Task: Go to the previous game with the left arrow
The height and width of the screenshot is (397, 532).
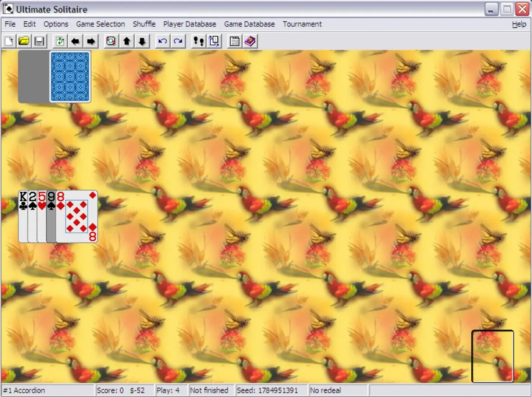Action: click(x=75, y=41)
